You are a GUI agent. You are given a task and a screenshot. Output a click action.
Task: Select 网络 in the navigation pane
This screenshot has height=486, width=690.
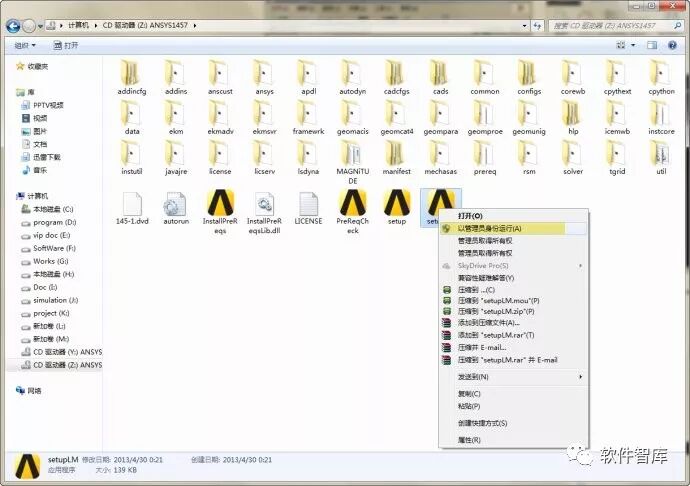(x=29, y=390)
